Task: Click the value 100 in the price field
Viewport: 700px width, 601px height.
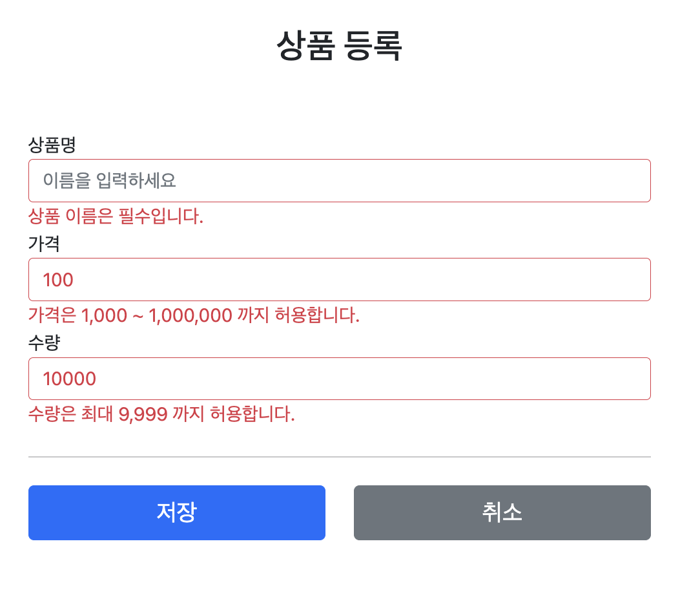Action: [59, 279]
